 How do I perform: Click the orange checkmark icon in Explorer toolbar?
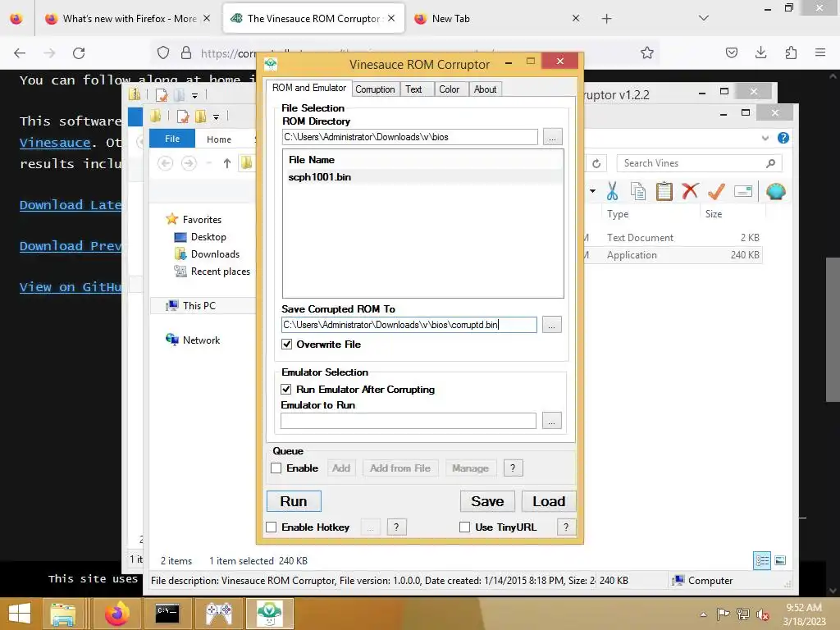point(716,190)
